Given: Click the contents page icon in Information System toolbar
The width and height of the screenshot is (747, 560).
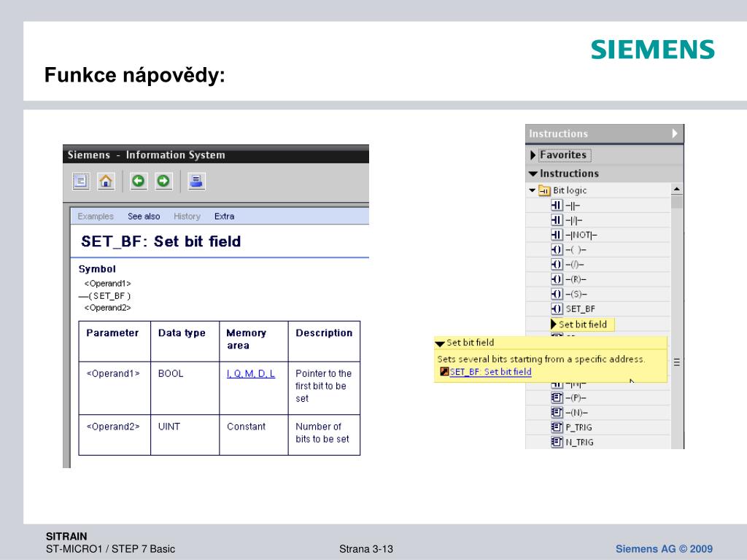Looking at the screenshot, I should 80,181.
